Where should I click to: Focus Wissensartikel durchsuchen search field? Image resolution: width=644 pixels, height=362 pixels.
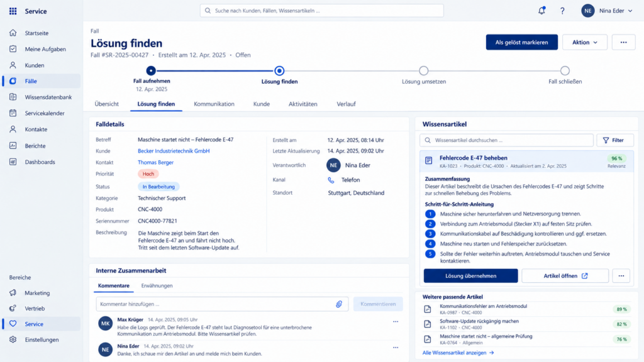coord(506,140)
